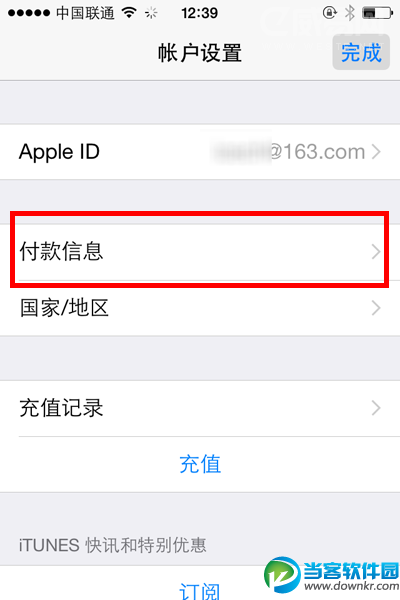Tap the blue 充值 recharge link
This screenshot has width=400, height=600.
[x=200, y=464]
